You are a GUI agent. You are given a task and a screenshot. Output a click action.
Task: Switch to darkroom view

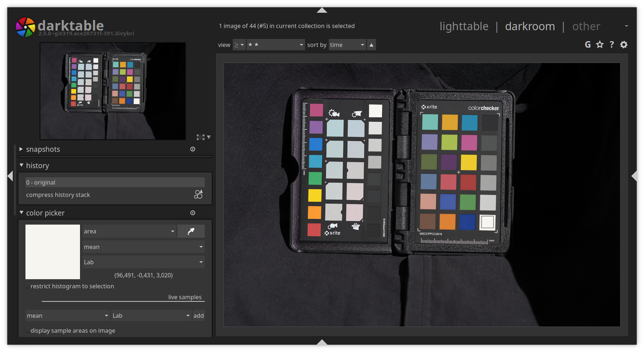click(x=530, y=26)
